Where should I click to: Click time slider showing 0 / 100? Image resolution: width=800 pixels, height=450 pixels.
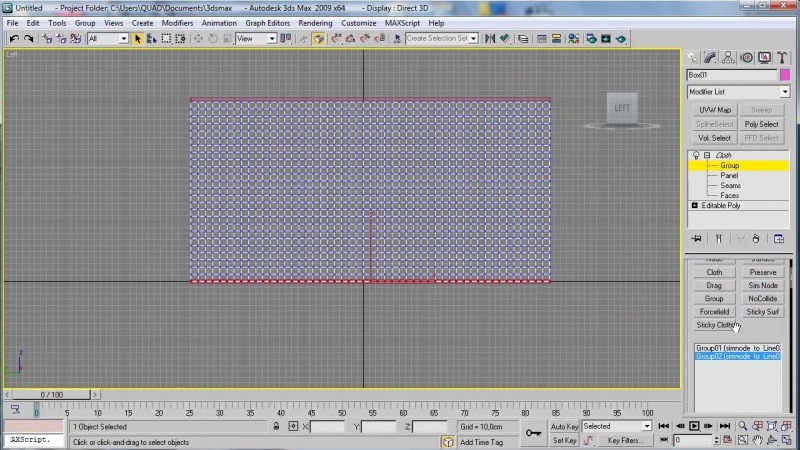pyautogui.click(x=51, y=394)
